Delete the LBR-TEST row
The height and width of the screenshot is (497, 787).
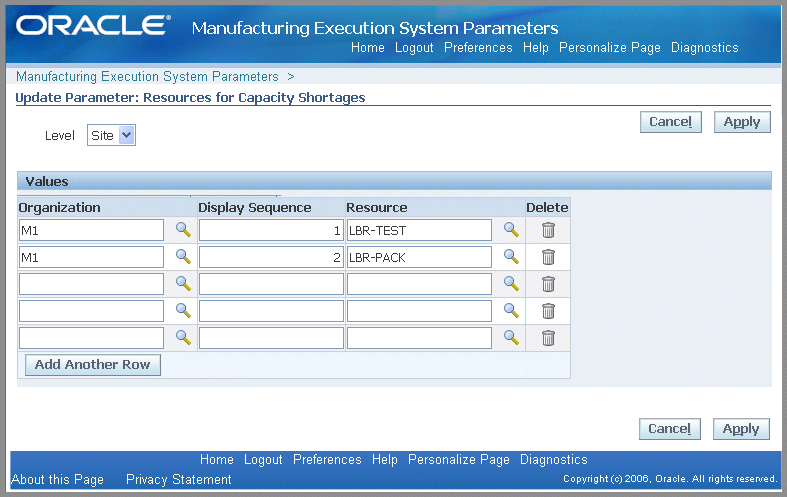click(548, 230)
